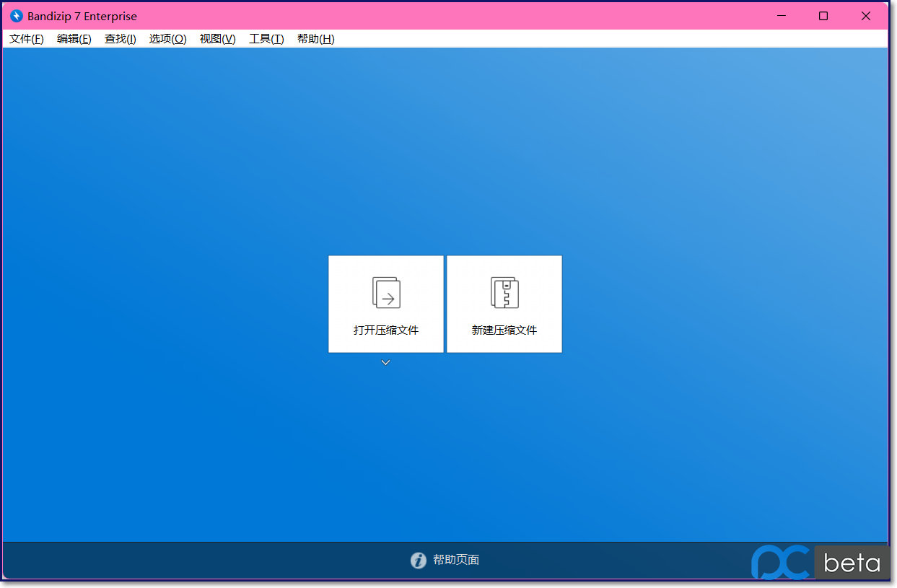Minimize the Bandizip window
Image resolution: width=897 pixels, height=588 pixels.
click(x=781, y=16)
